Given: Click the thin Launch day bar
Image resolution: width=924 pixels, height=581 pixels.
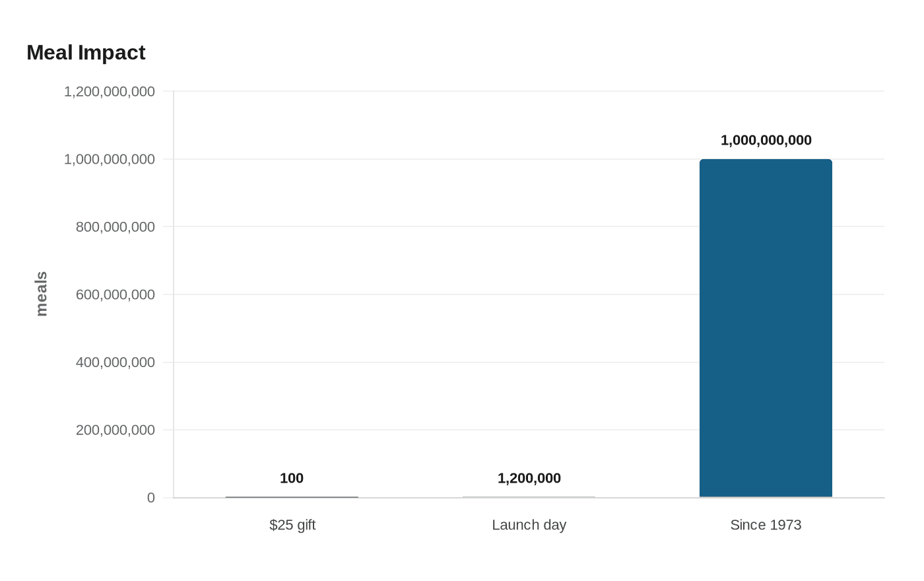Looking at the screenshot, I should [x=529, y=497].
